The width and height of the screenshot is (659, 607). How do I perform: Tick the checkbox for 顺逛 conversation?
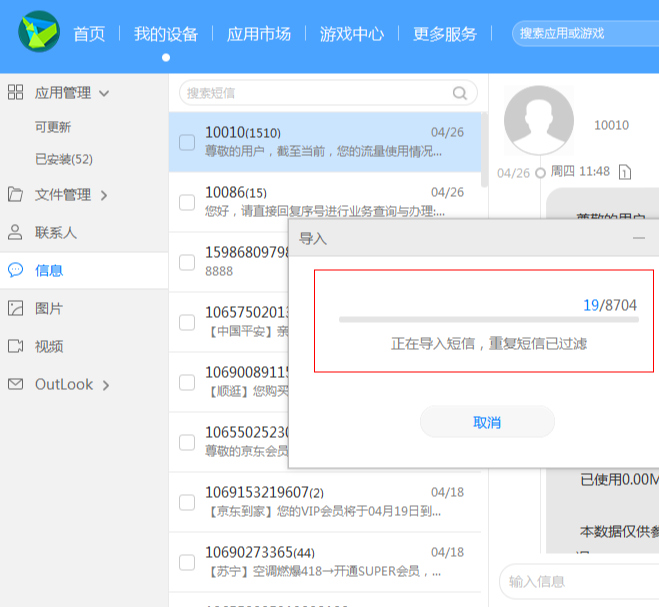(187, 383)
